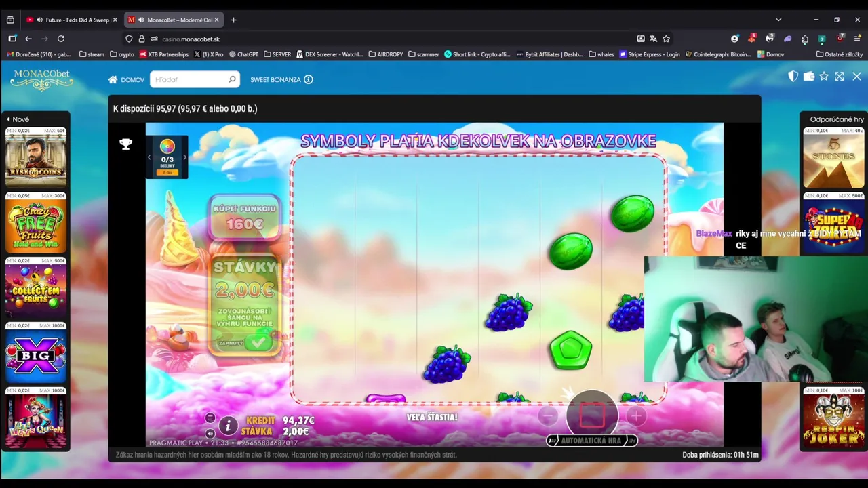This screenshot has height=488, width=868.
Task: Increase the bet with the plus button
Action: point(635,415)
